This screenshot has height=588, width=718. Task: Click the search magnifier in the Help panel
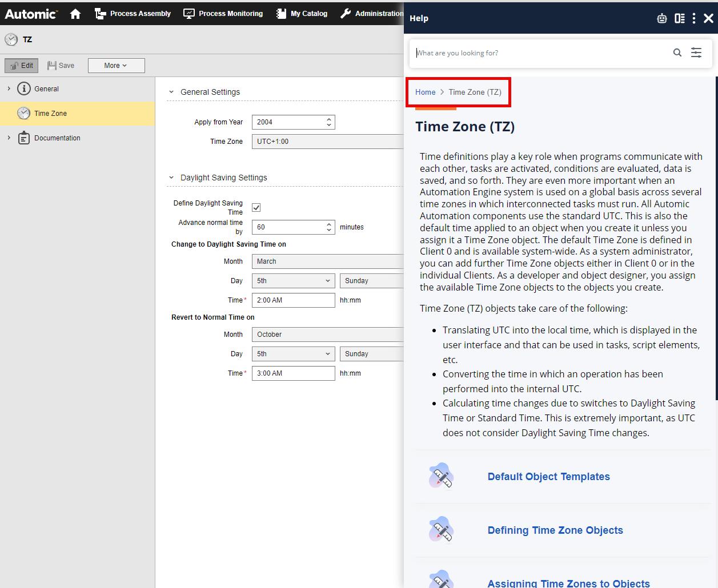pyautogui.click(x=677, y=52)
